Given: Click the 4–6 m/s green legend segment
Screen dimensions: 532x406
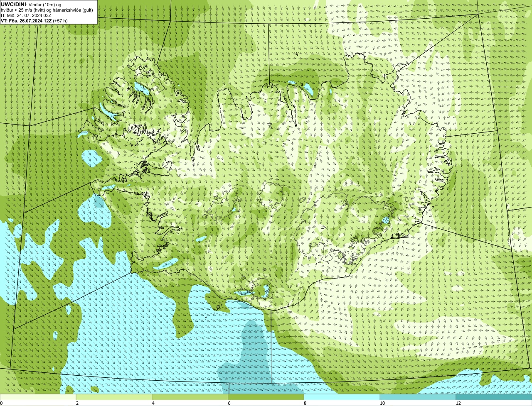Looking at the screenshot, I should (190, 397).
